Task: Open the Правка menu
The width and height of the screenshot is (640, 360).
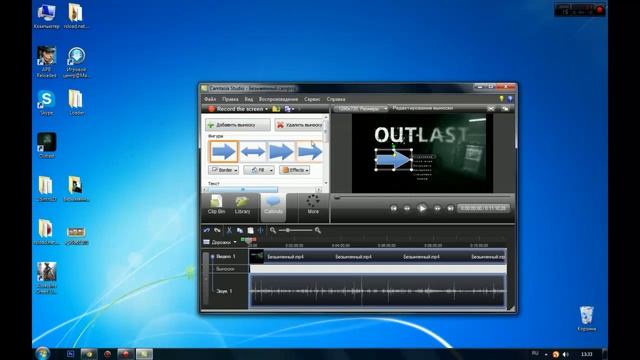Action: pos(230,99)
